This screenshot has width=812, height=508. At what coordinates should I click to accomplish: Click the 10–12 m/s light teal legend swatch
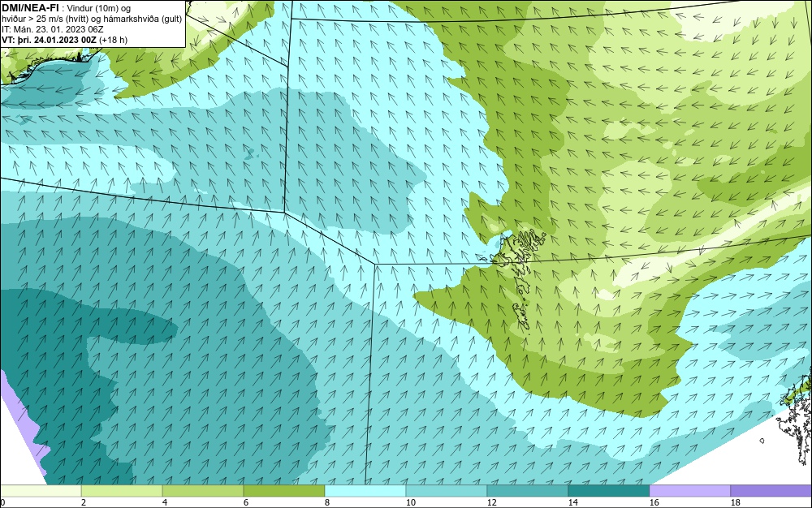pyautogui.click(x=447, y=490)
